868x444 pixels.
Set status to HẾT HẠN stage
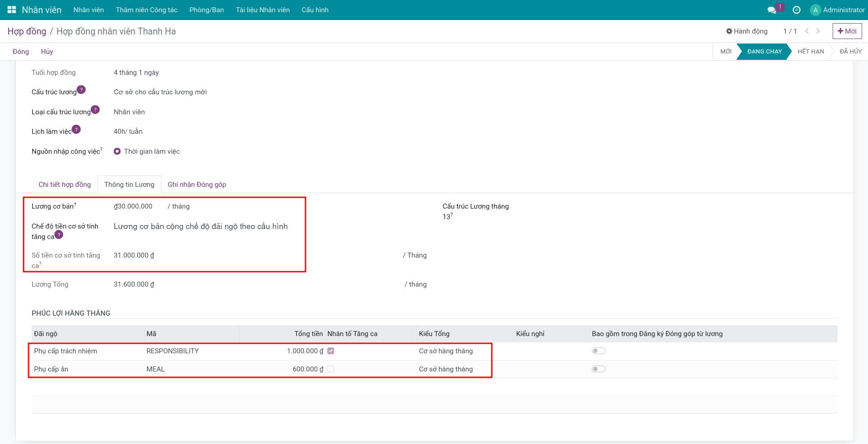(810, 52)
